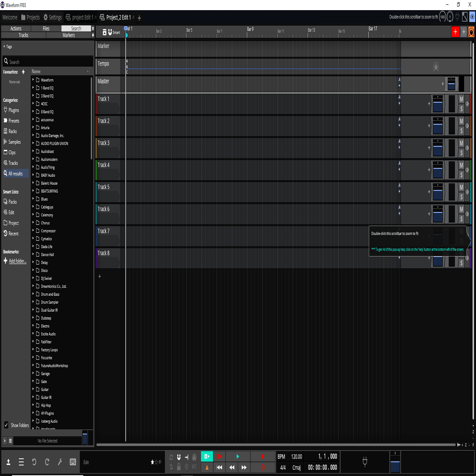The image size is (476, 476).
Task: Expand the Waveform folder
Action: pos(33,79)
